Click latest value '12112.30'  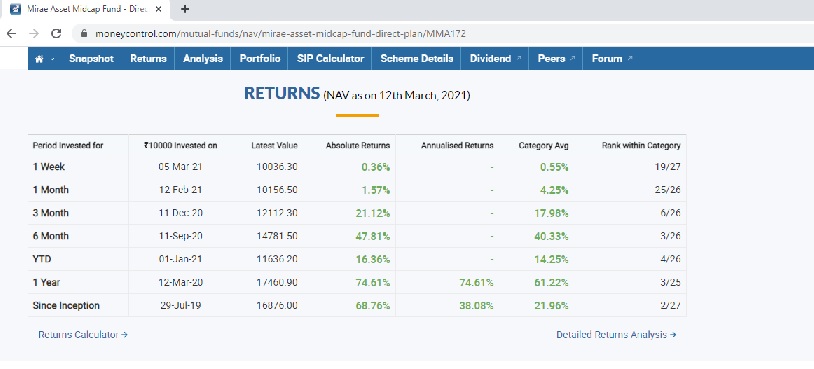click(x=277, y=213)
